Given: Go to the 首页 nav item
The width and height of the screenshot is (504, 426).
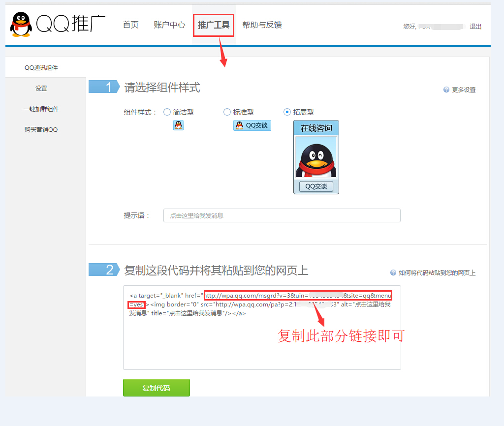Looking at the screenshot, I should click(x=130, y=25).
